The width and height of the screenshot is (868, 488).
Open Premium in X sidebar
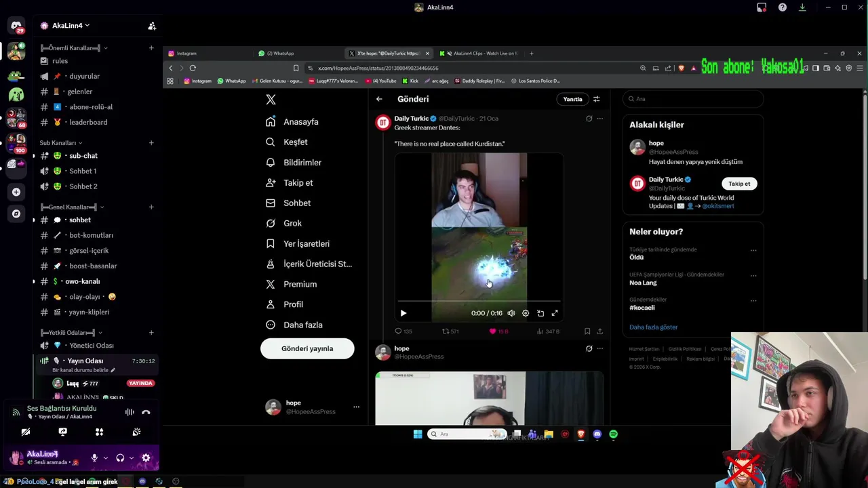[x=292, y=284]
